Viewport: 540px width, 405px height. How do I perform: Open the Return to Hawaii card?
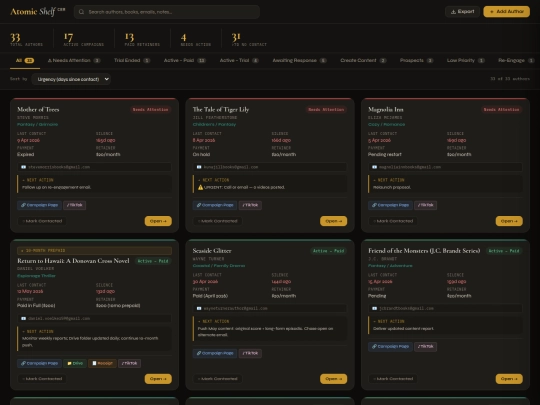pos(158,379)
